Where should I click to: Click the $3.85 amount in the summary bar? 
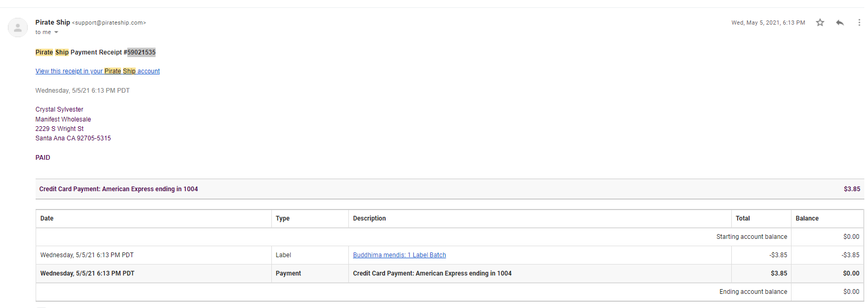coord(852,189)
